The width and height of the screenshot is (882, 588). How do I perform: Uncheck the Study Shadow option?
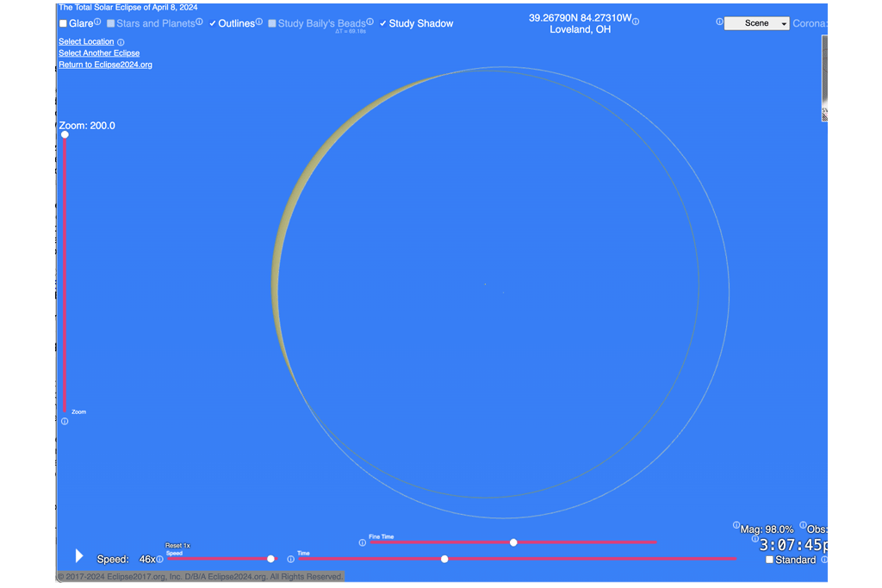(383, 23)
